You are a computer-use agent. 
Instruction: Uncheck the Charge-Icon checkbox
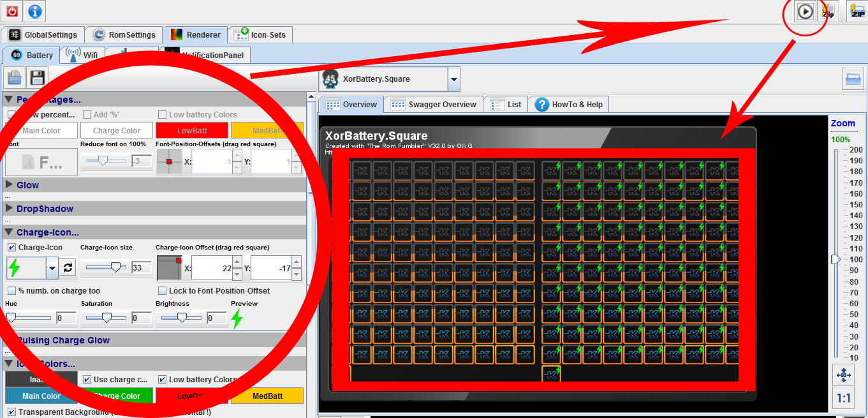coord(12,248)
